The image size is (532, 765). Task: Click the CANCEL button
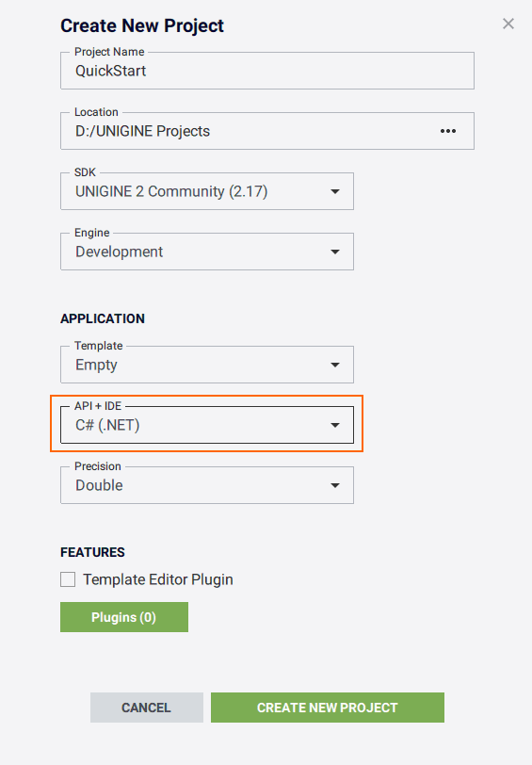tap(146, 708)
